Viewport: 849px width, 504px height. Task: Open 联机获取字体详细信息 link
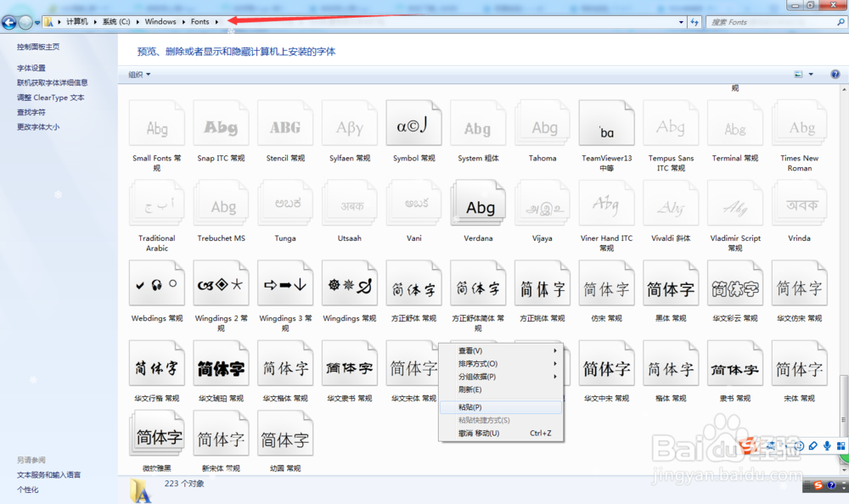[x=52, y=83]
